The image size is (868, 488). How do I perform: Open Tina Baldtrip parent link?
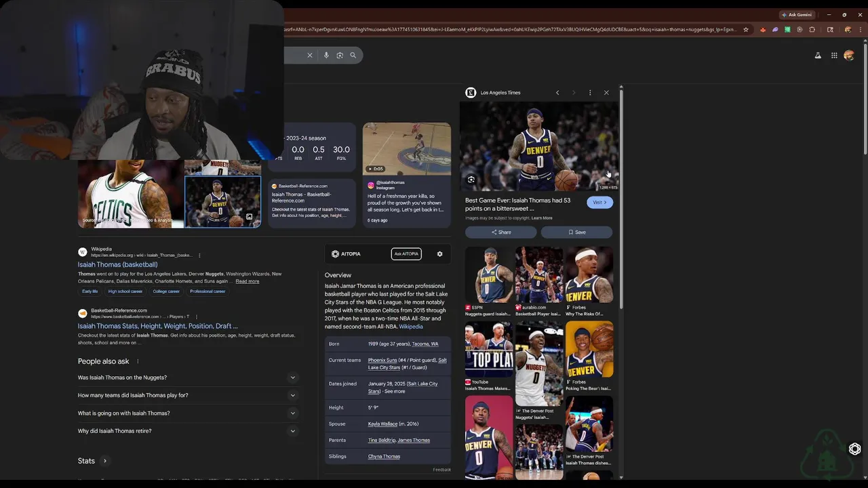[382, 441]
